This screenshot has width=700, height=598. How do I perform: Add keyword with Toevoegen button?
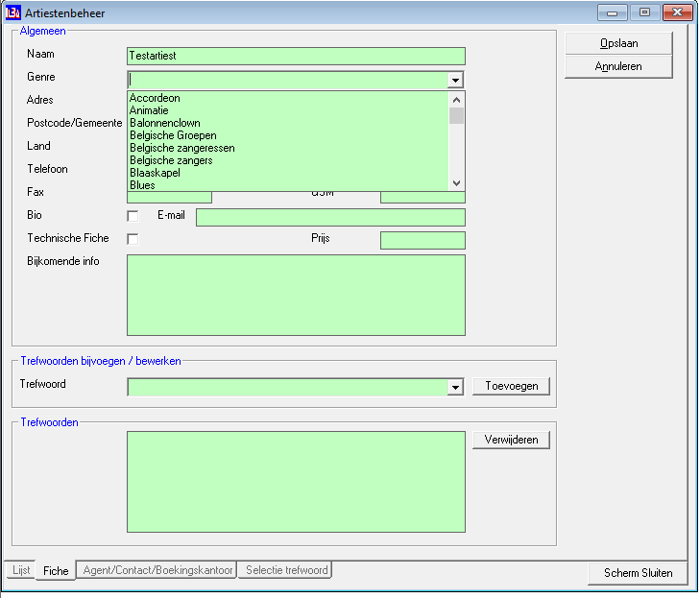click(511, 386)
